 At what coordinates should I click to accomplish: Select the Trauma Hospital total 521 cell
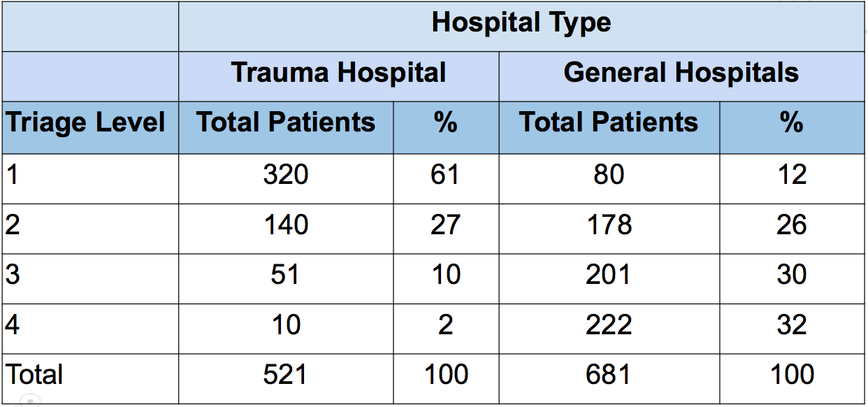pyautogui.click(x=286, y=375)
